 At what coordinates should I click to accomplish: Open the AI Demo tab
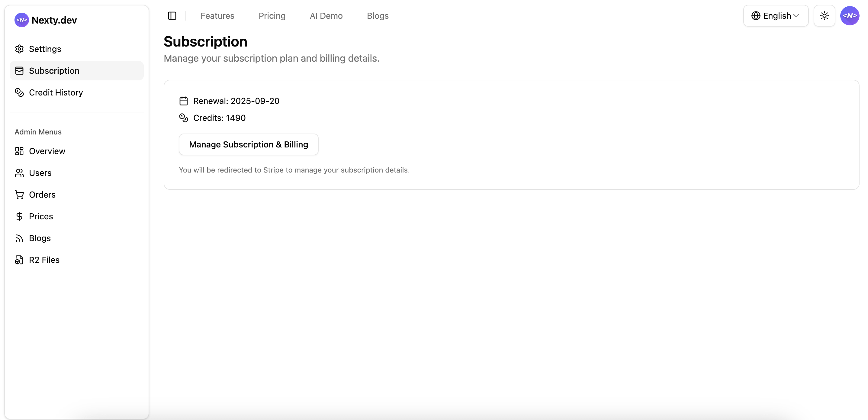(326, 15)
